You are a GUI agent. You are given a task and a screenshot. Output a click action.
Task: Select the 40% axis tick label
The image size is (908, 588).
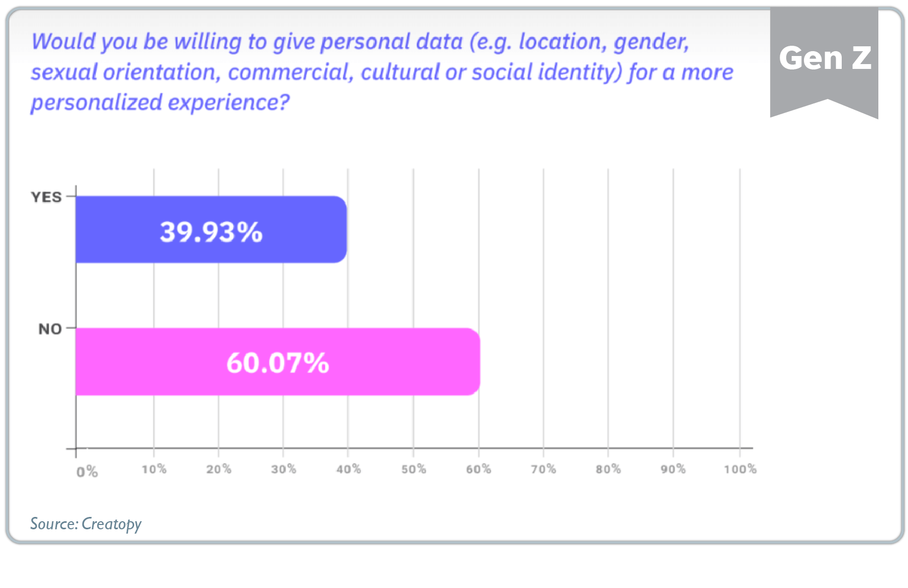click(x=349, y=470)
